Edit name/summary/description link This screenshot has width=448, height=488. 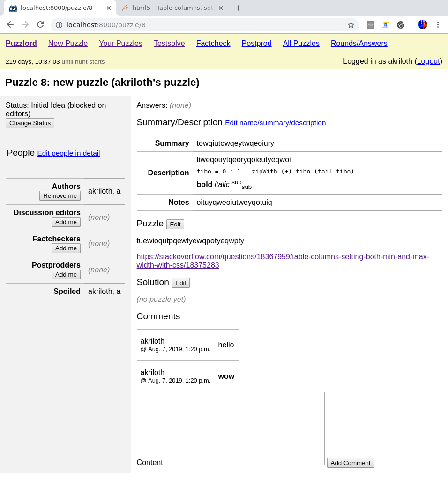(x=276, y=123)
